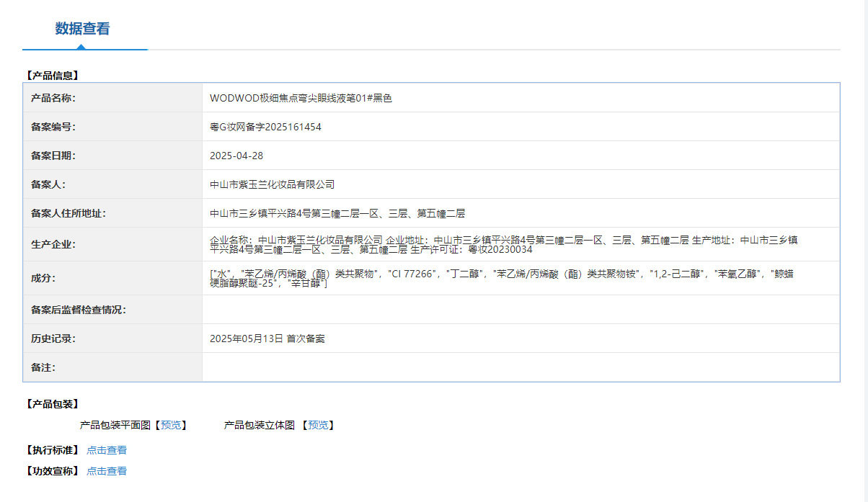Click the 【产品信息】 section heading
Image resolution: width=868 pixels, height=502 pixels.
point(52,75)
